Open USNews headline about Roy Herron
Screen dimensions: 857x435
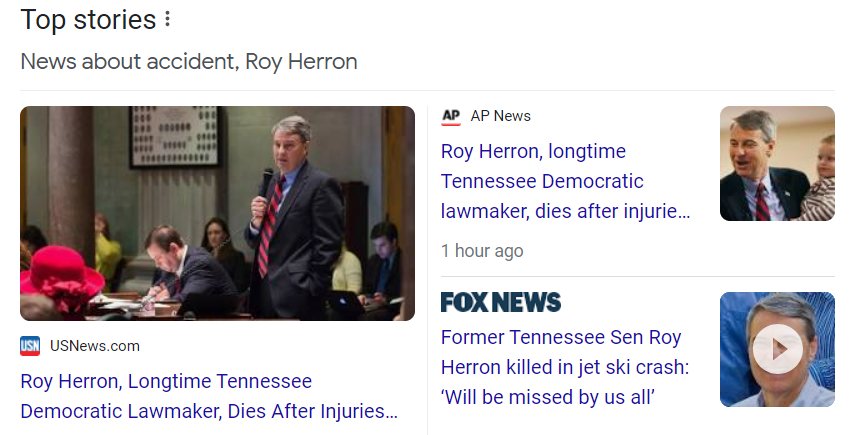coord(166,381)
